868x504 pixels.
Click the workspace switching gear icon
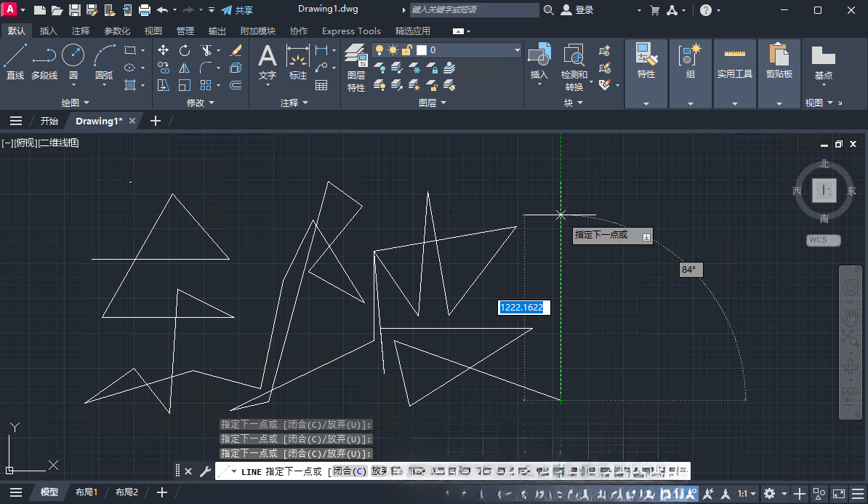coord(769,494)
